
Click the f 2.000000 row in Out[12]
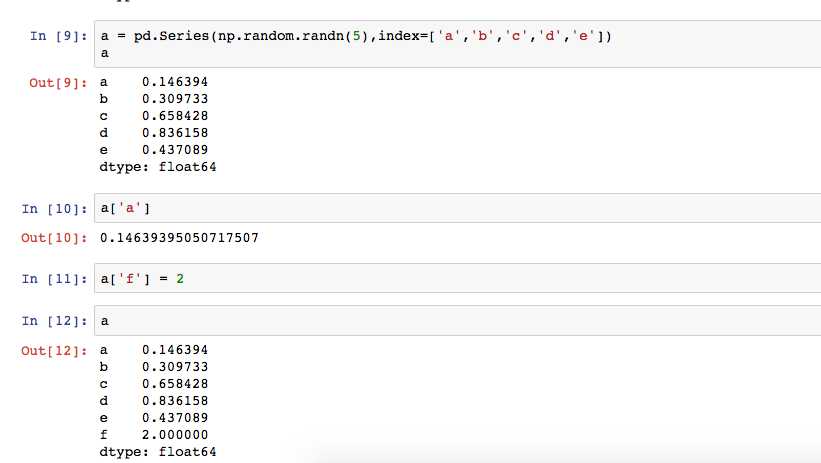coord(154,435)
